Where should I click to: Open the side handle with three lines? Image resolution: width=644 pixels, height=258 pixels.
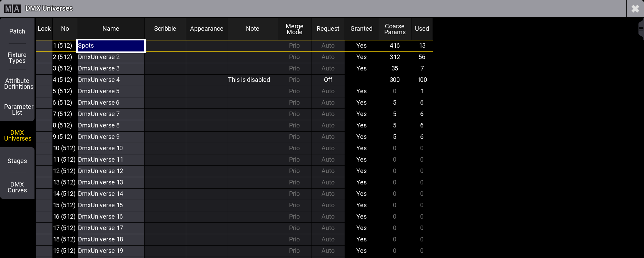pos(641,29)
